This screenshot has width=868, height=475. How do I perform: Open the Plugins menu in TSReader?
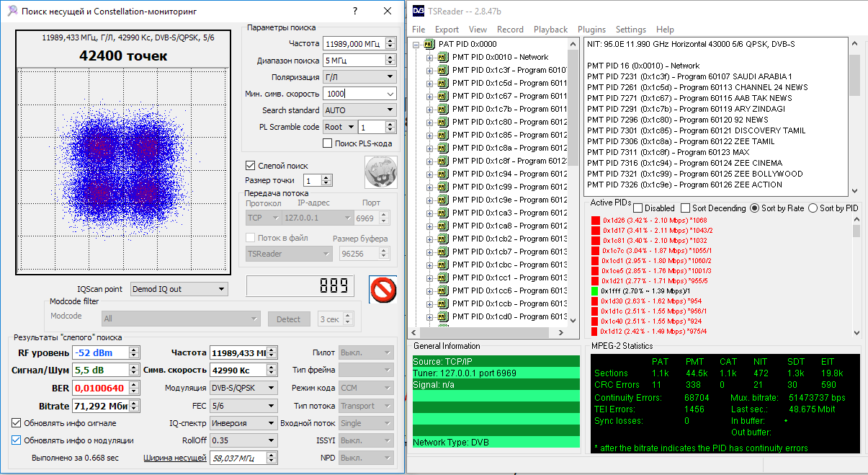click(x=591, y=30)
